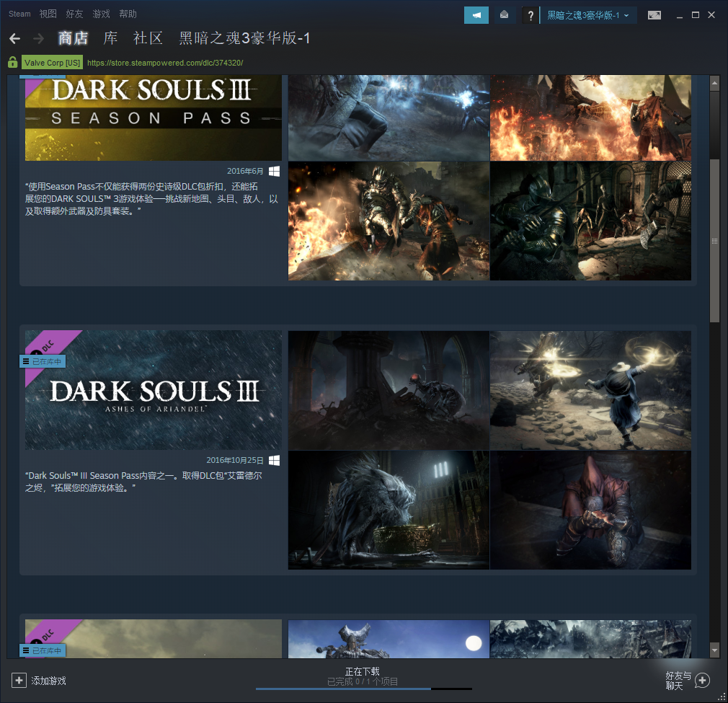728x703 pixels.
Task: Switch to Big Picture mode icon
Action: [654, 15]
